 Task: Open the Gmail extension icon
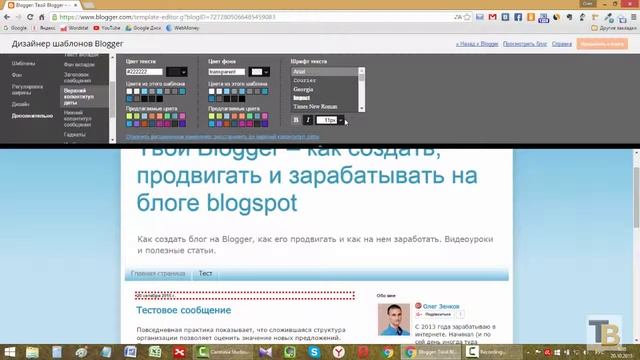tap(493, 17)
